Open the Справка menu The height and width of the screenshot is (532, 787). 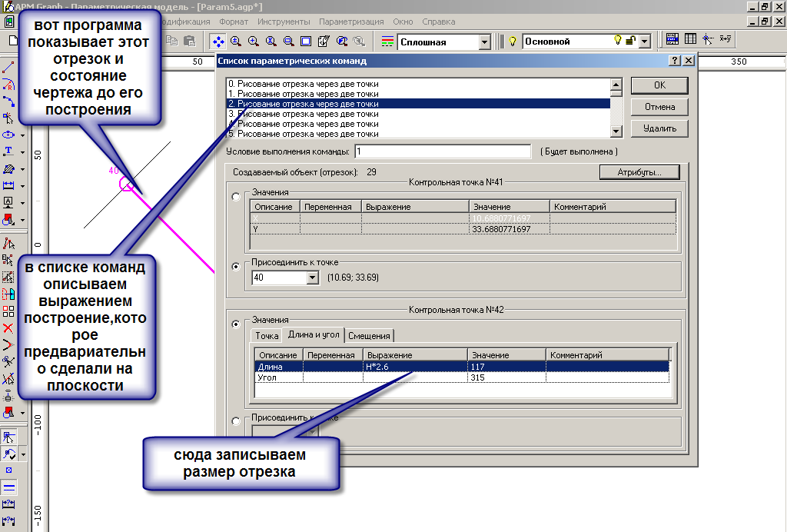439,22
